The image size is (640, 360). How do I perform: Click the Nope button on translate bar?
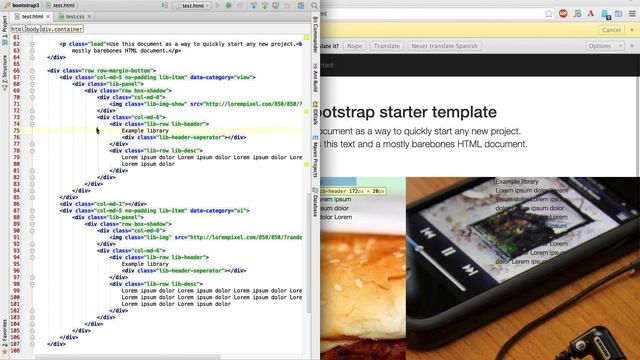[354, 46]
